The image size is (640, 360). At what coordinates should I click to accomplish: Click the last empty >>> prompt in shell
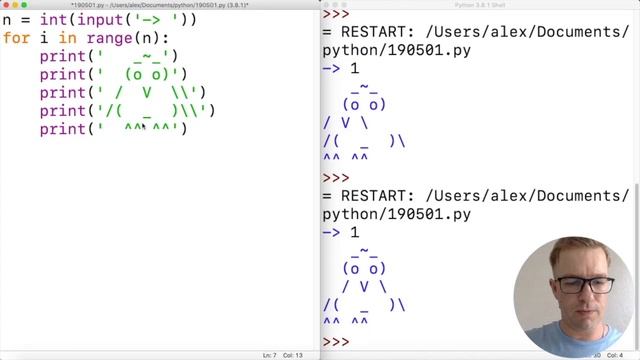coord(336,342)
